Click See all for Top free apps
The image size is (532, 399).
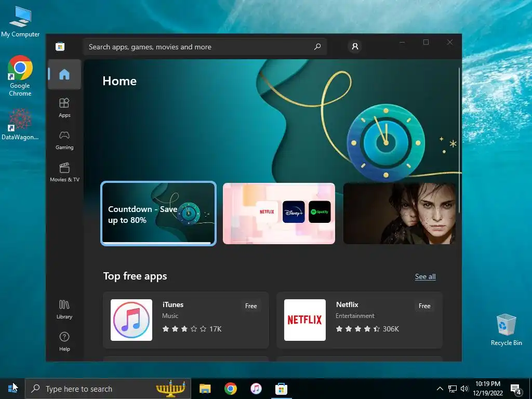click(425, 276)
